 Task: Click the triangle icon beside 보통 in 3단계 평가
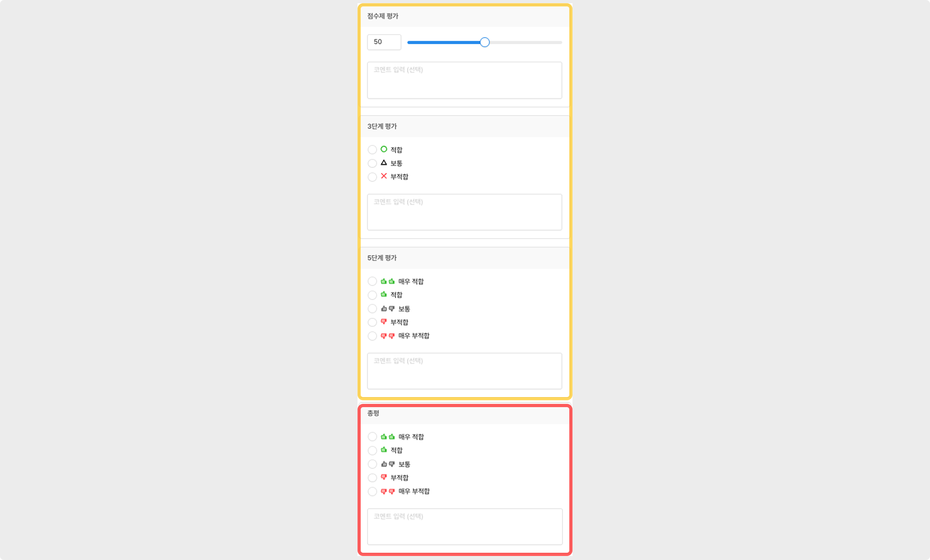pos(384,163)
